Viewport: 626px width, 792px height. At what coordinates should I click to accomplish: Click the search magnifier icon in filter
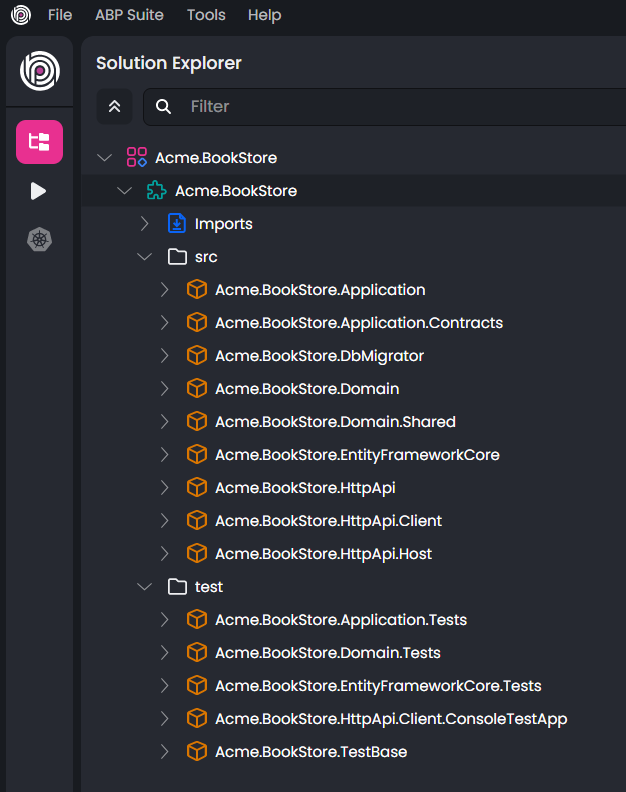(164, 106)
